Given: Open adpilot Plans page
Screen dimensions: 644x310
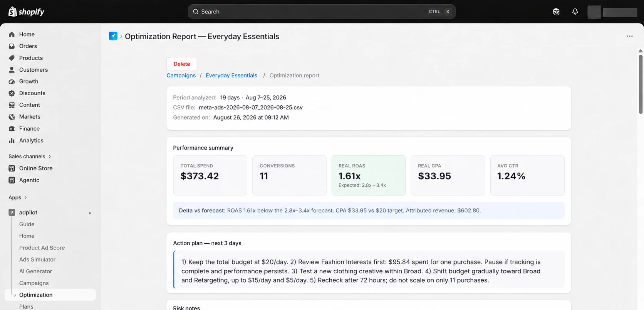Looking at the screenshot, I should click(x=26, y=307).
